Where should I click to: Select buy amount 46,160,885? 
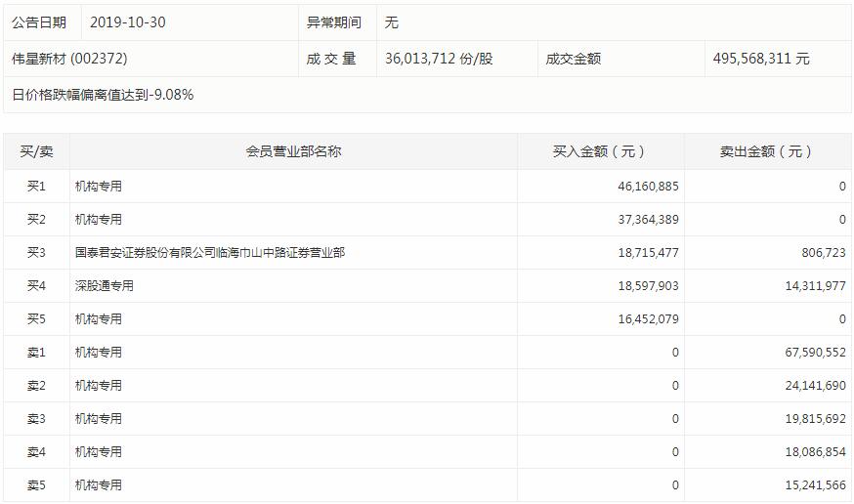pyautogui.click(x=642, y=187)
